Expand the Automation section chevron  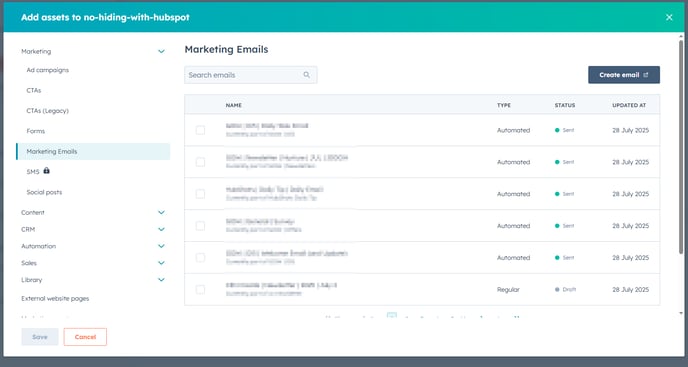[161, 246]
